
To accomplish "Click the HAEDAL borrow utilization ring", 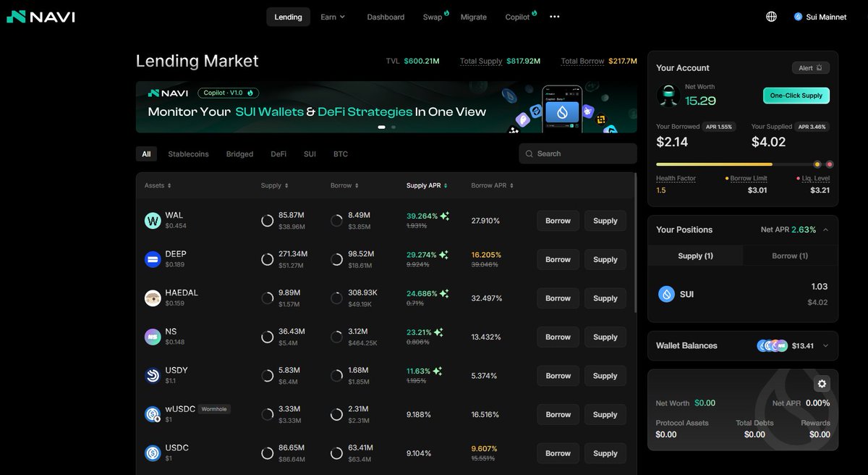I will tap(336, 298).
